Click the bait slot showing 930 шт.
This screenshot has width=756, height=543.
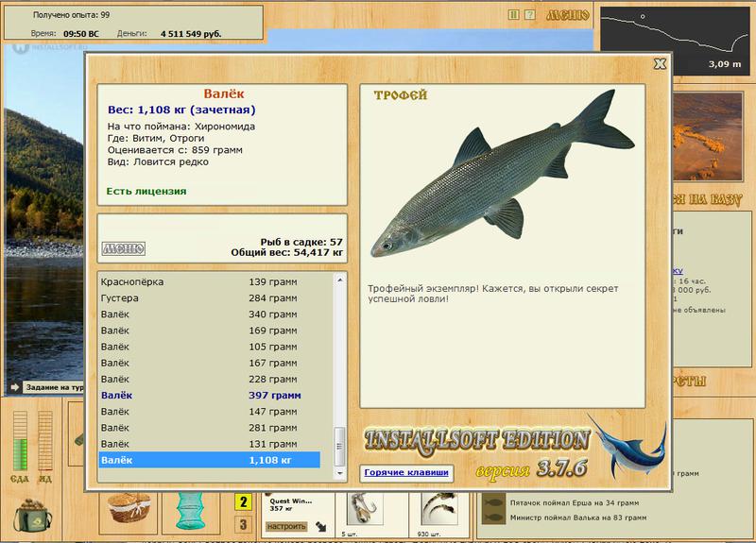pyautogui.click(x=438, y=511)
